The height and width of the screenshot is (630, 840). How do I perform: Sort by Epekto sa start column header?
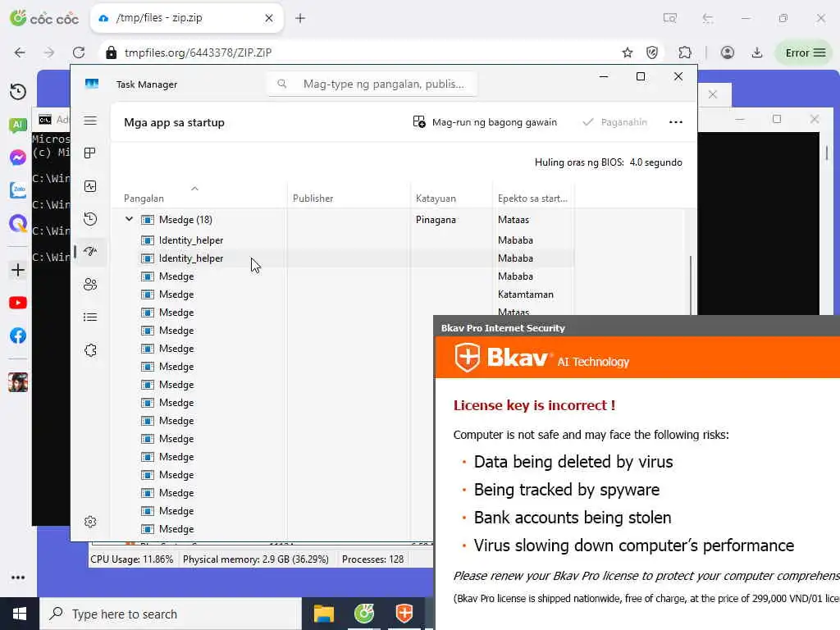pyautogui.click(x=532, y=199)
